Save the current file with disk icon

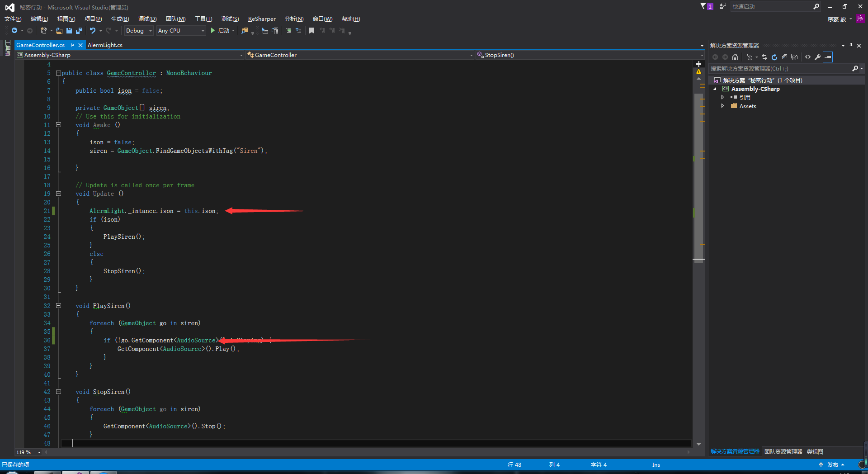tap(69, 31)
